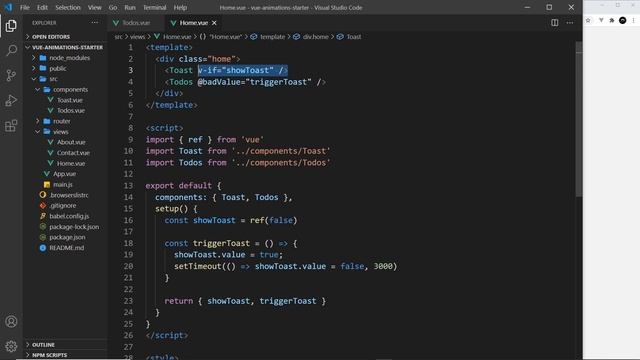The image size is (640, 360).
Task: Open browser window three-dot menu
Action: tap(633, 20)
